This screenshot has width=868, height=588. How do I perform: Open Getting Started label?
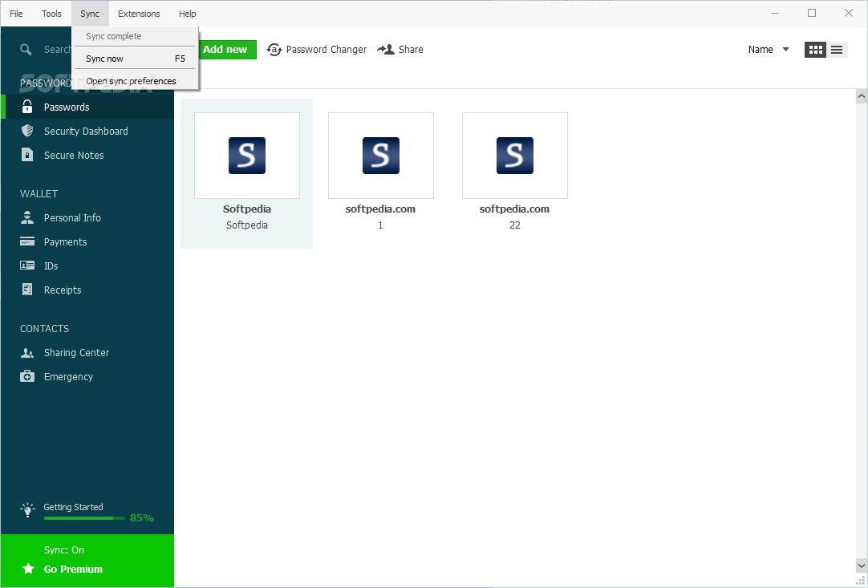73,507
